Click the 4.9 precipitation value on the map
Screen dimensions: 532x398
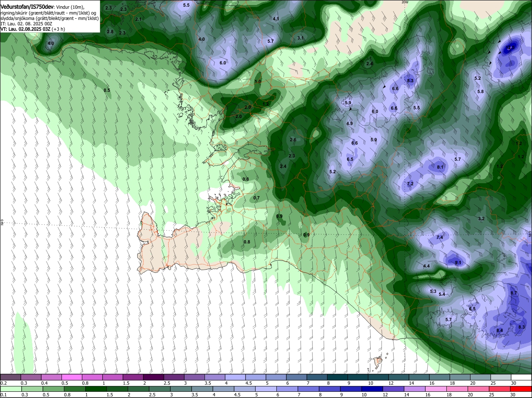[350, 123]
